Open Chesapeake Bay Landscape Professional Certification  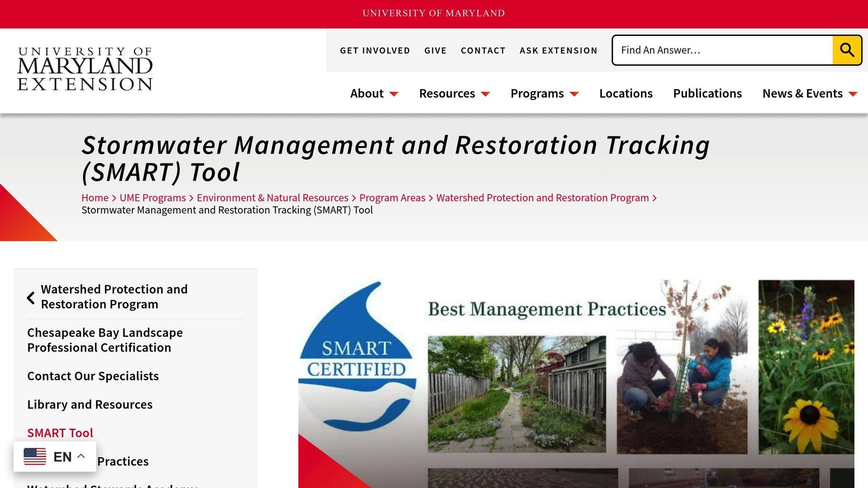click(105, 340)
